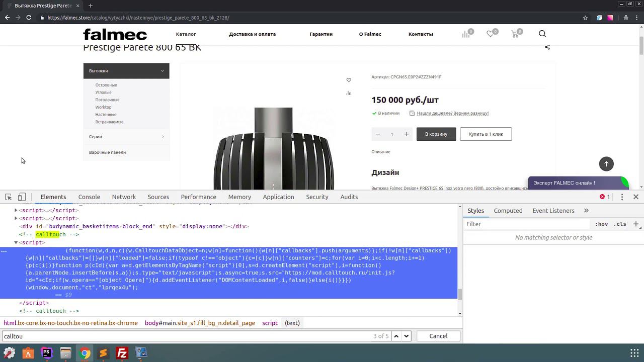The image size is (644, 362).
Task: Click the incognito icon in Chrome toolbar
Action: [x=625, y=18]
